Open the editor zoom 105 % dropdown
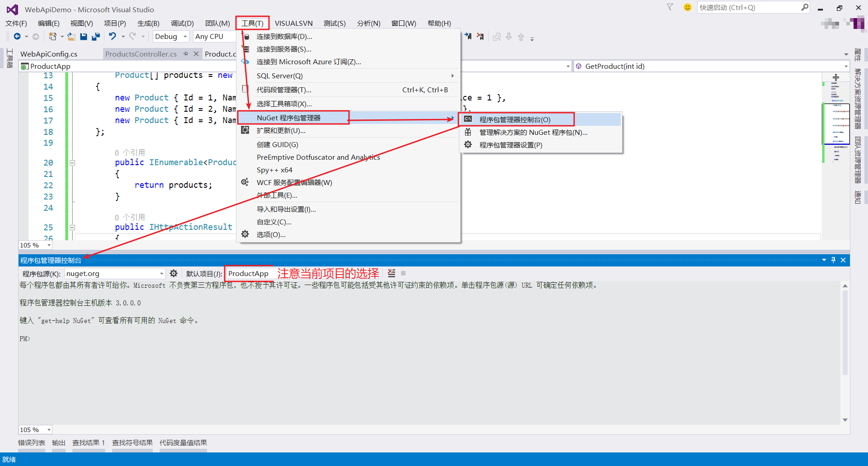The image size is (868, 466). 35,245
